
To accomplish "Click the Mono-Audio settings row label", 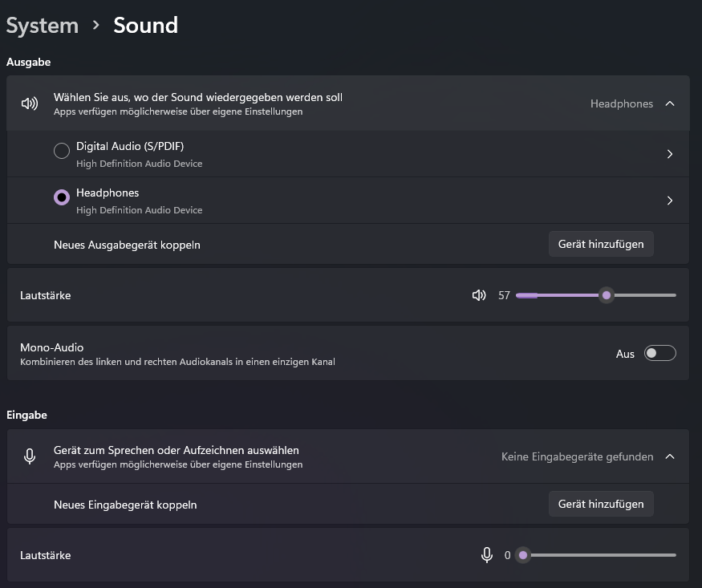I will pos(52,347).
